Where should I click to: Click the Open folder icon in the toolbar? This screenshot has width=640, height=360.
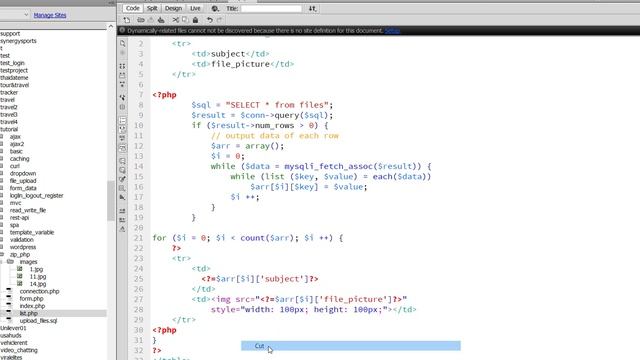tap(141, 20)
